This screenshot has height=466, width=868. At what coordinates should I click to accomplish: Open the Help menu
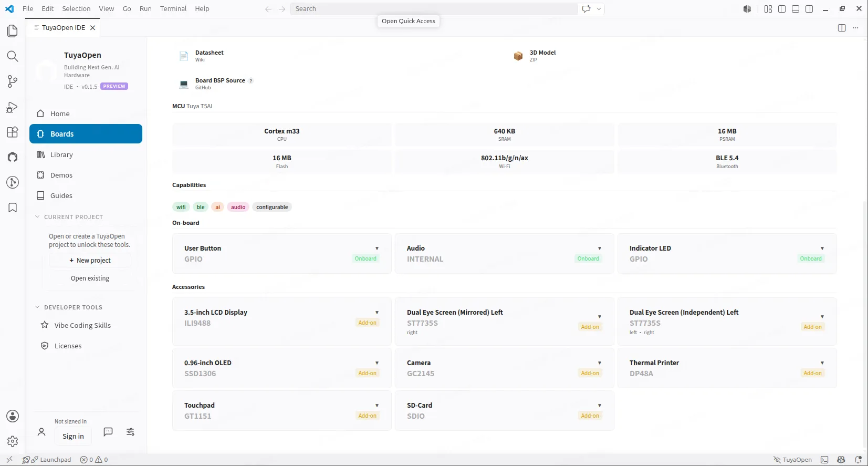click(x=202, y=9)
